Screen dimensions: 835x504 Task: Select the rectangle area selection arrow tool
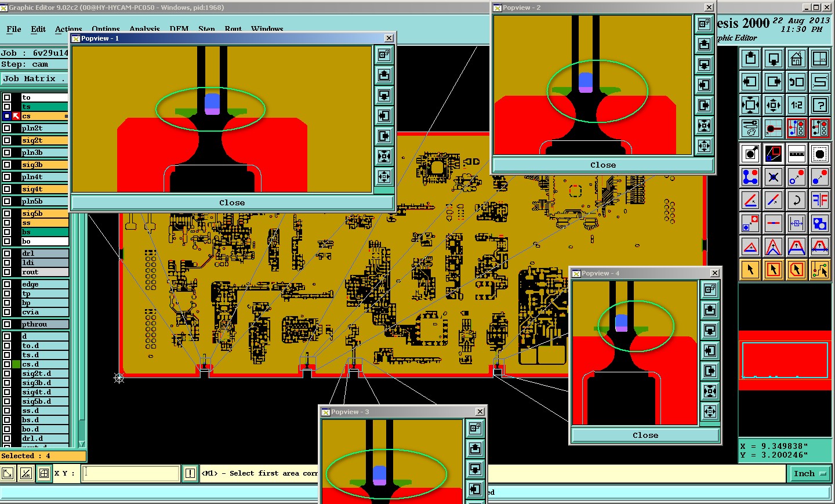pos(774,270)
